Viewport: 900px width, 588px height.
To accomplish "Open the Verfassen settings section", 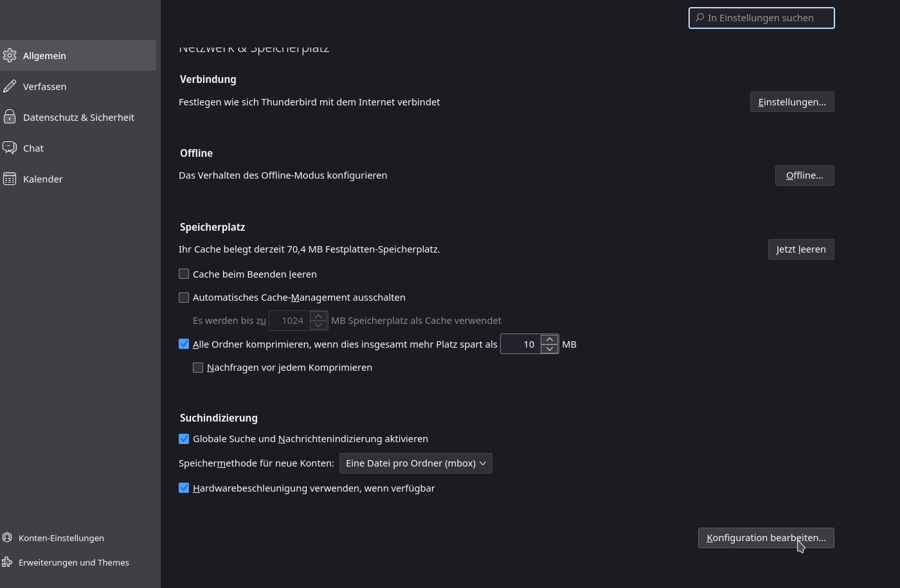I will pos(44,86).
